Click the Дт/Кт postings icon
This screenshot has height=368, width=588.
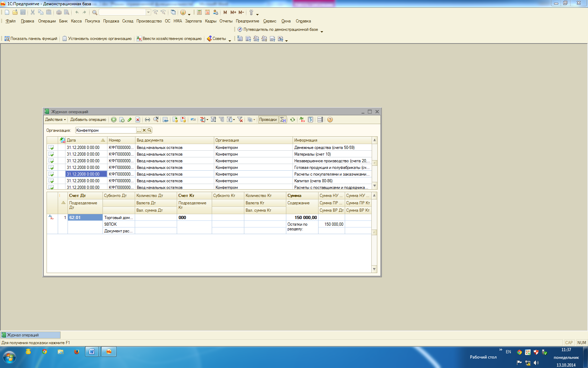(x=302, y=120)
